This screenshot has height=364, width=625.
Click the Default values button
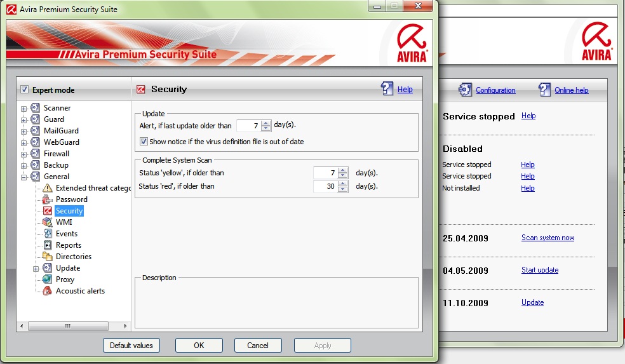coord(131,346)
